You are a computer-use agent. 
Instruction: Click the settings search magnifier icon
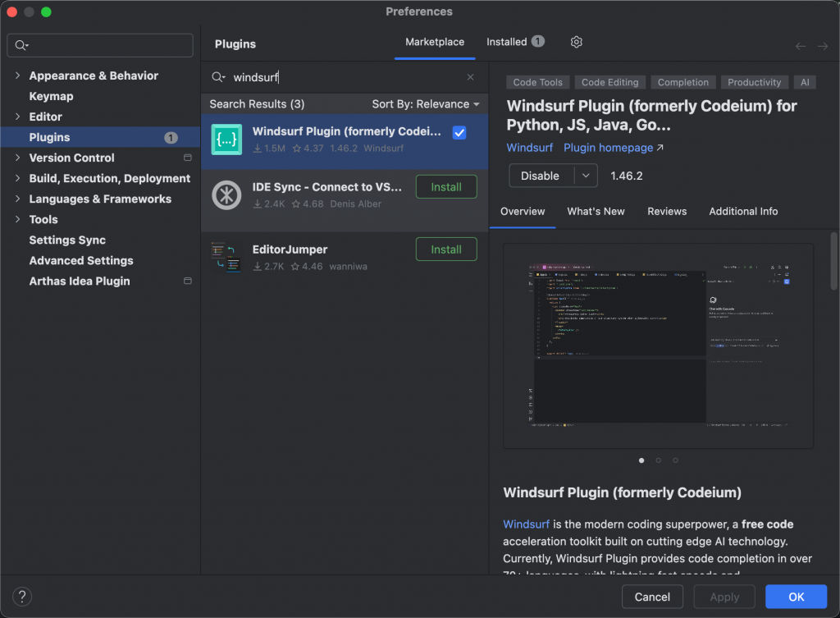pyautogui.click(x=21, y=45)
